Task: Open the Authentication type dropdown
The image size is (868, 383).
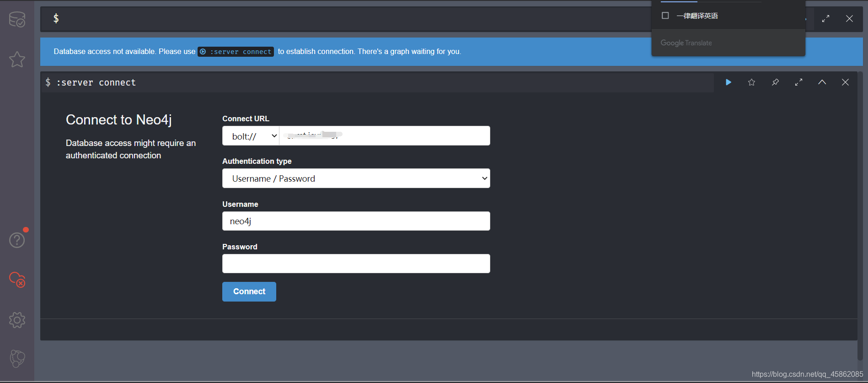Action: pyautogui.click(x=356, y=178)
